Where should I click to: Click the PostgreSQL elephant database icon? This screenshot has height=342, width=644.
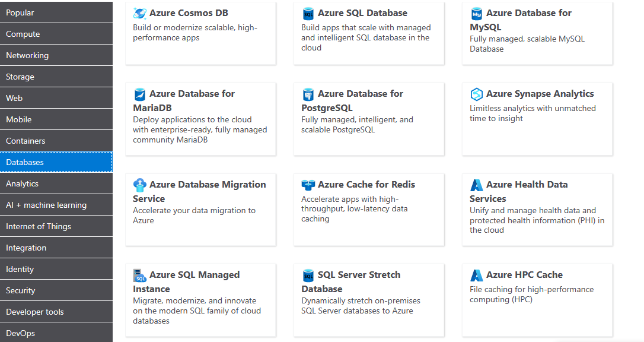point(308,94)
